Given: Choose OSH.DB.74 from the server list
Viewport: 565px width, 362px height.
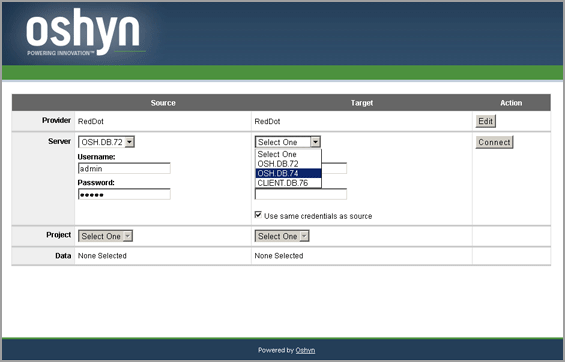Looking at the screenshot, I should coord(288,173).
